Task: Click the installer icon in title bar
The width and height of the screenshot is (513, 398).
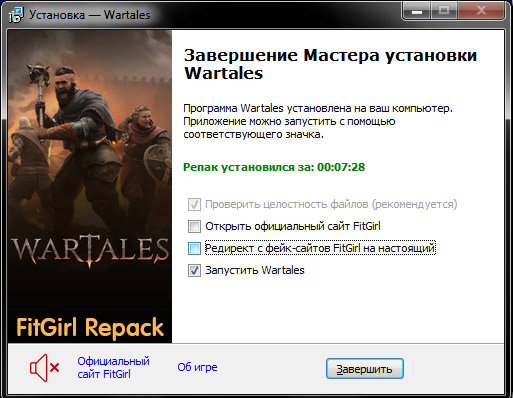Action: 16,15
